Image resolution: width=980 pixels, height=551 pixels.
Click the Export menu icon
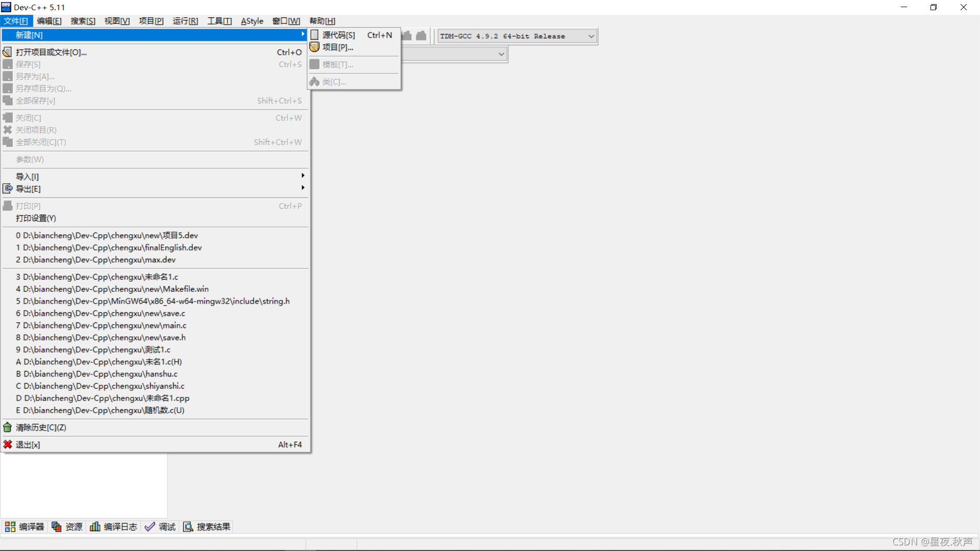[8, 189]
